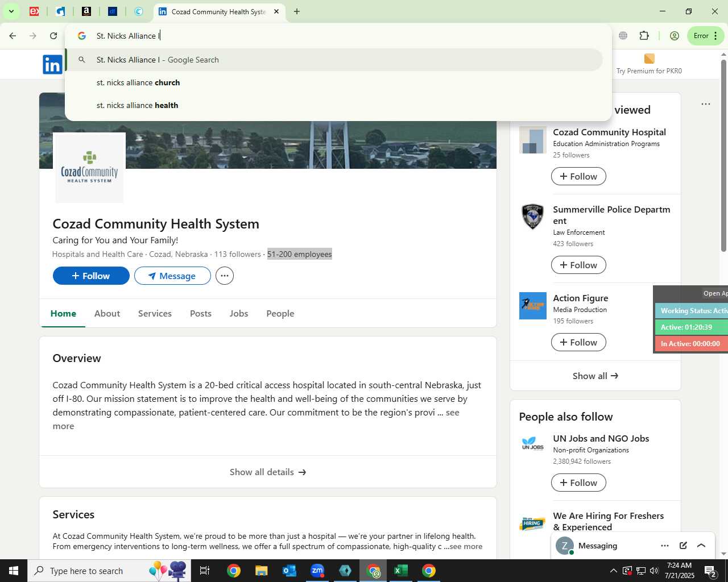Open the Amazon pinned tab
Screen dimensions: 728x582
pos(86,11)
